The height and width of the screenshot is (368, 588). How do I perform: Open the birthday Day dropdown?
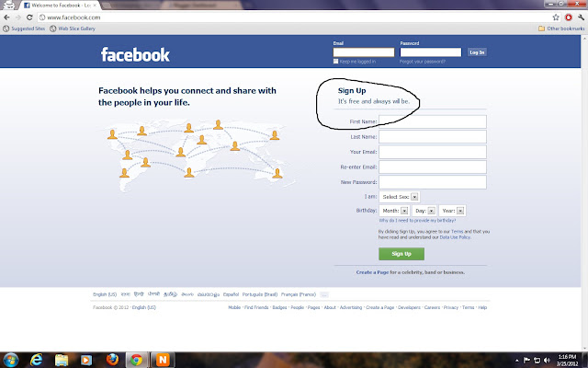pos(424,211)
